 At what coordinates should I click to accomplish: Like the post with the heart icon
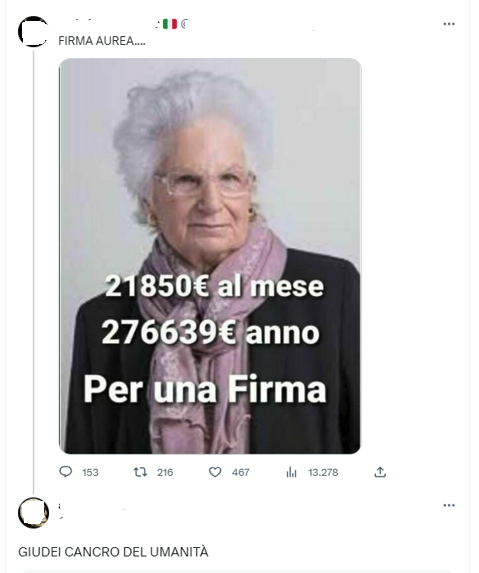(215, 472)
